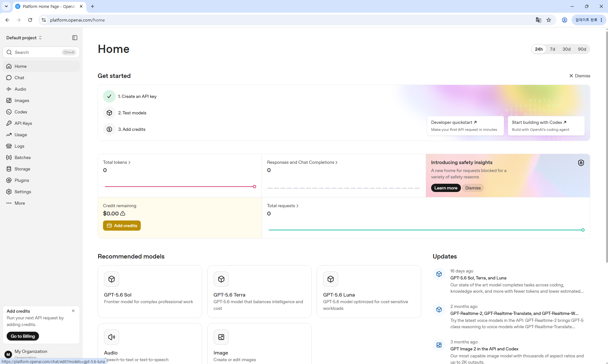Open the GPT-5.6 Terra model card
The image size is (608, 364).
point(259,291)
